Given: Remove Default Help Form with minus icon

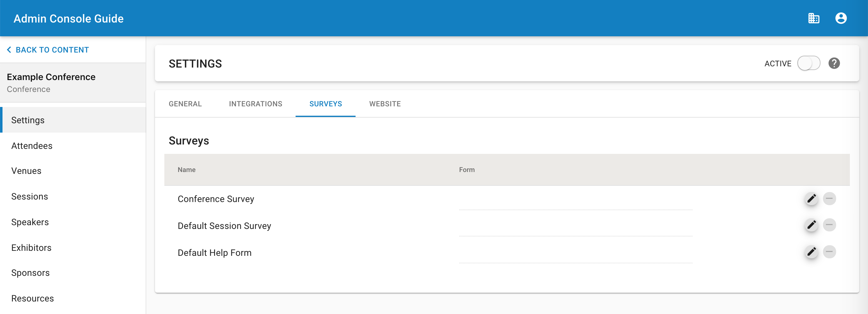Looking at the screenshot, I should point(829,251).
